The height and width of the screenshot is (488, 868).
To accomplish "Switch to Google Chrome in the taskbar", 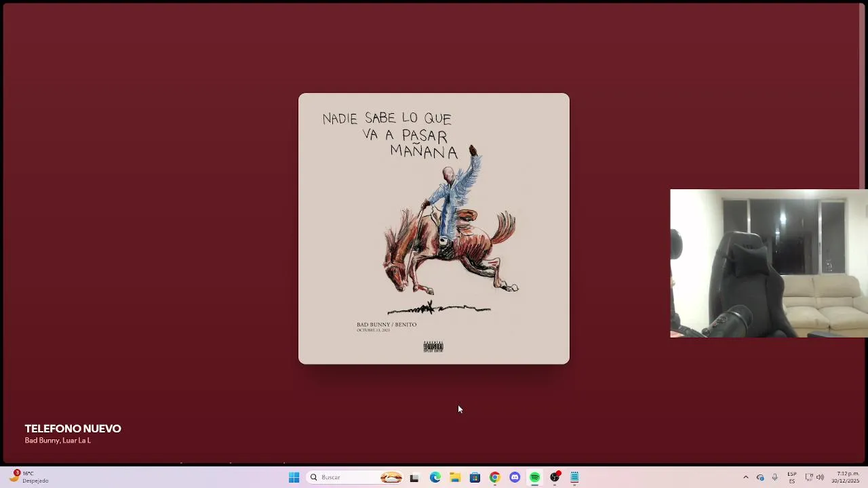I will pyautogui.click(x=494, y=477).
